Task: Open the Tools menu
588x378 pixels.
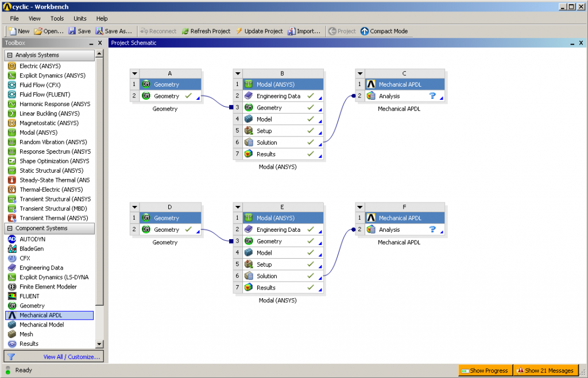Action: 57,18
